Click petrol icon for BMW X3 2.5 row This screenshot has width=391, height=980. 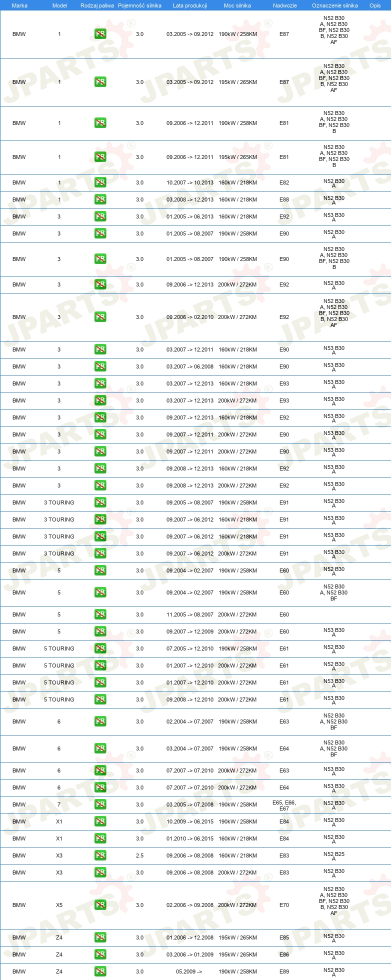[x=100, y=855]
